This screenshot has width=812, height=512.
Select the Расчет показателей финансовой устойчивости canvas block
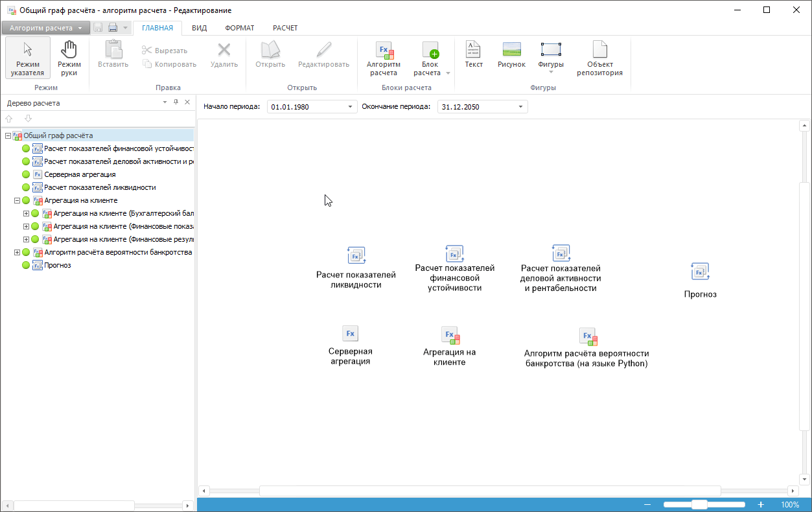455,268
